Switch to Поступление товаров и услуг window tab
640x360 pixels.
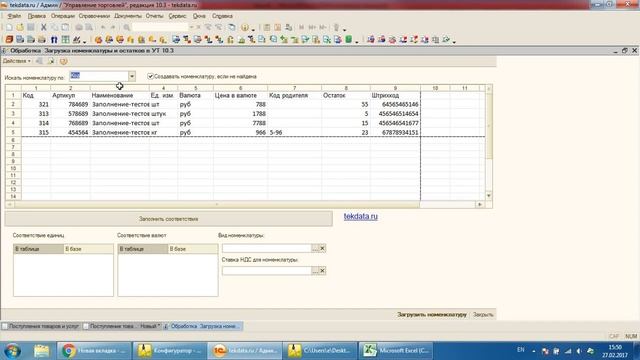coord(40,326)
